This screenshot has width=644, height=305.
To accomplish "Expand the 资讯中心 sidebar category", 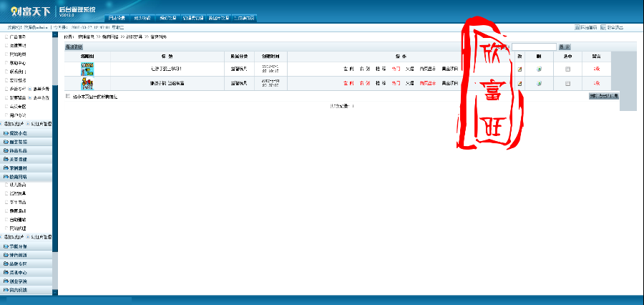I will pos(26,272).
